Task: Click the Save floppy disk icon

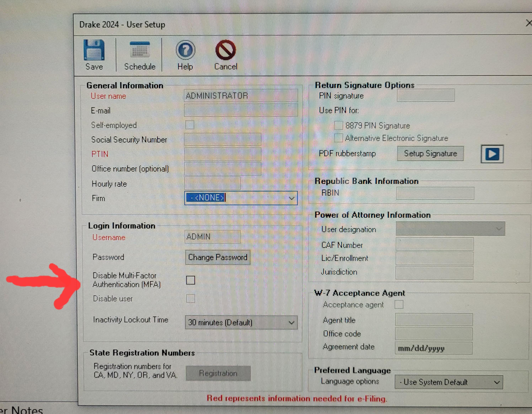Action: pyautogui.click(x=94, y=50)
